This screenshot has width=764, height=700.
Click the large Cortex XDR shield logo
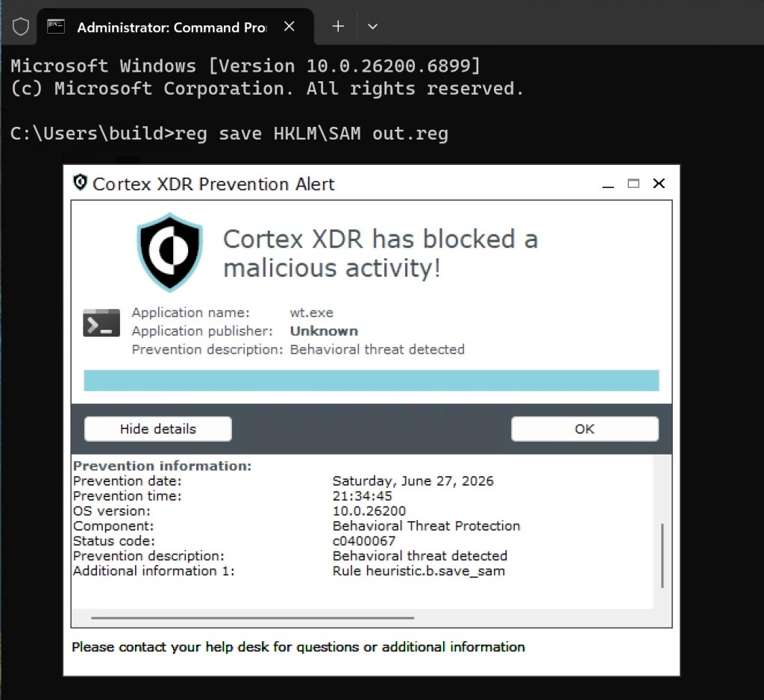(x=169, y=252)
